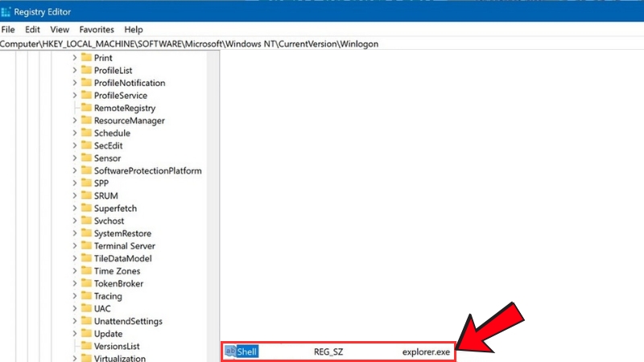Viewport: 644px width, 362px height.
Task: Expand the SPP key
Action: click(x=74, y=183)
